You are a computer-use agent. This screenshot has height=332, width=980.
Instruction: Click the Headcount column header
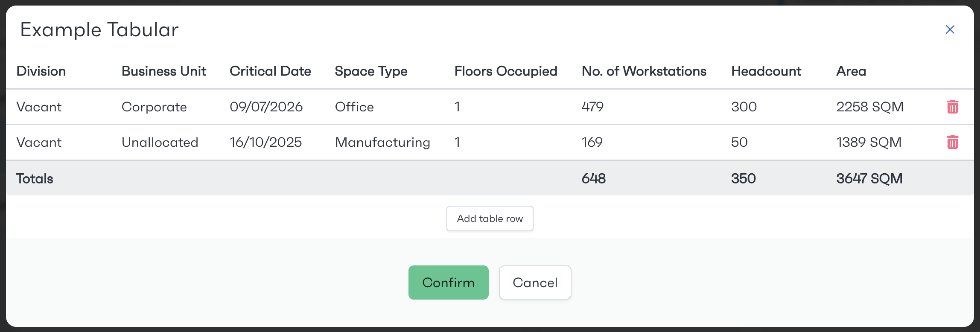(766, 71)
